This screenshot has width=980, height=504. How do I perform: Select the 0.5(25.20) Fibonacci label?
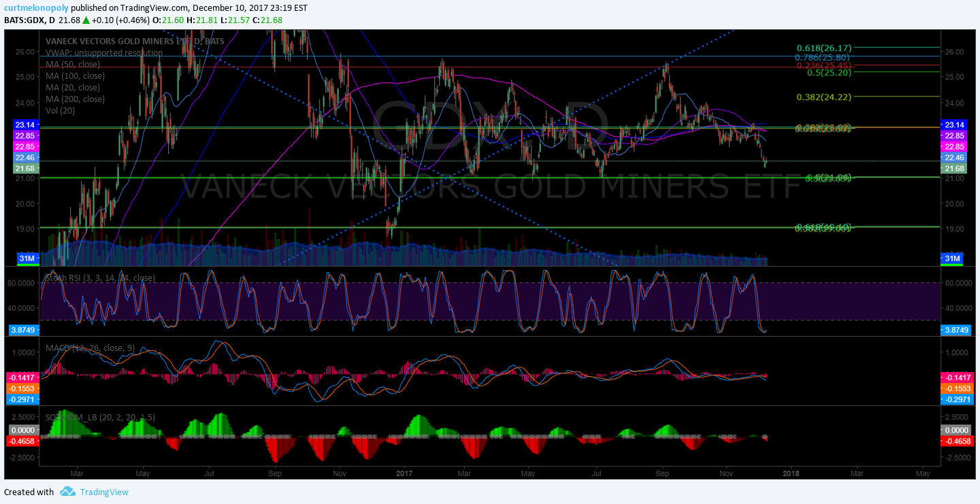[829, 72]
